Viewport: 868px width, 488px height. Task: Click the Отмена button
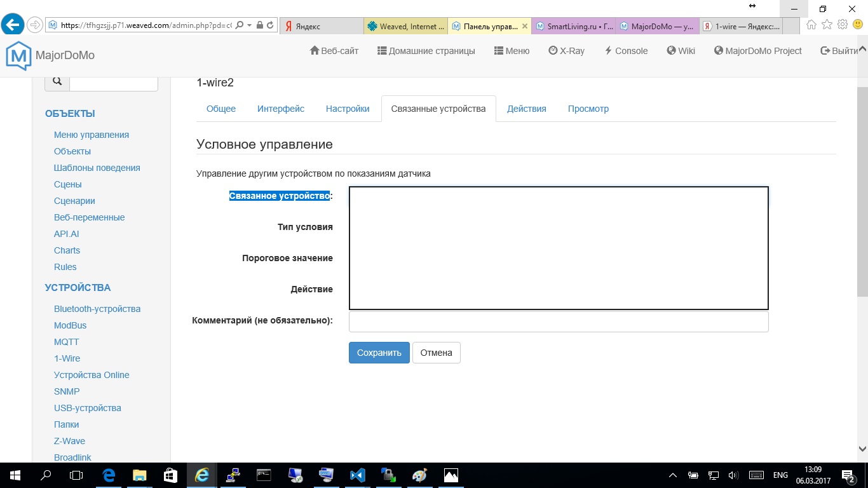437,353
